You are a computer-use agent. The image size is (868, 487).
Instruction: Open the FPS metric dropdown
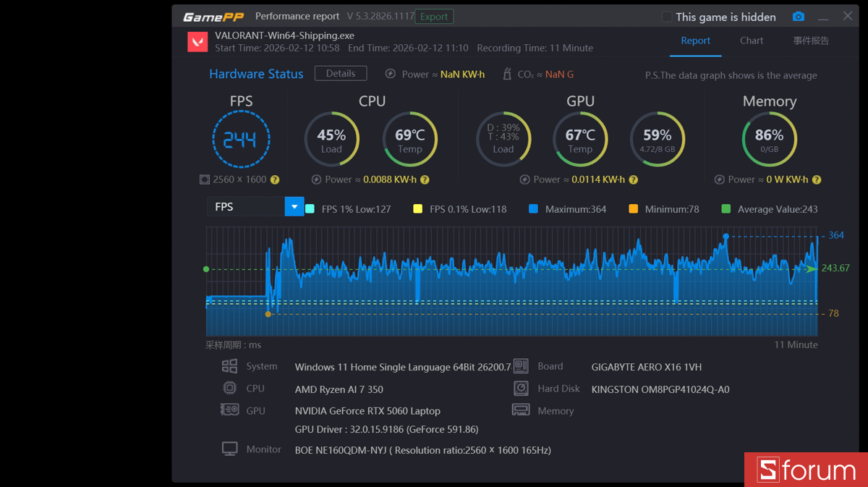[x=294, y=206]
